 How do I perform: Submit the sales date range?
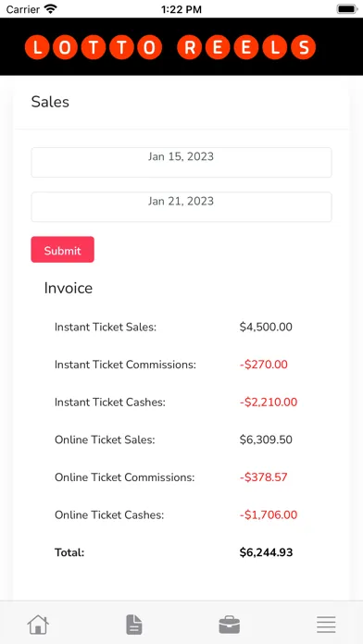62,249
